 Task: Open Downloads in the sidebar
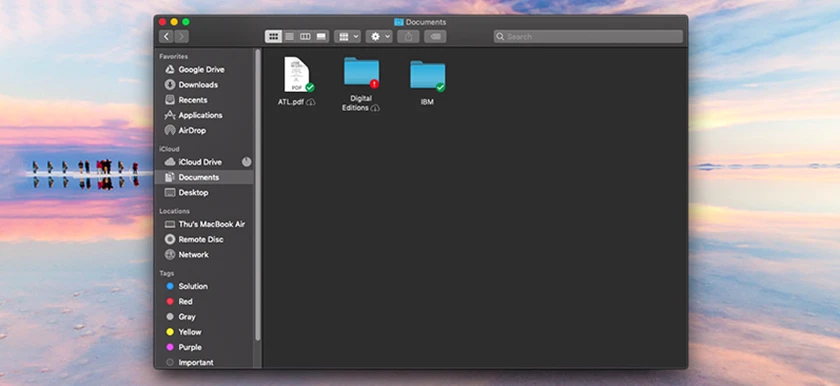204,85
